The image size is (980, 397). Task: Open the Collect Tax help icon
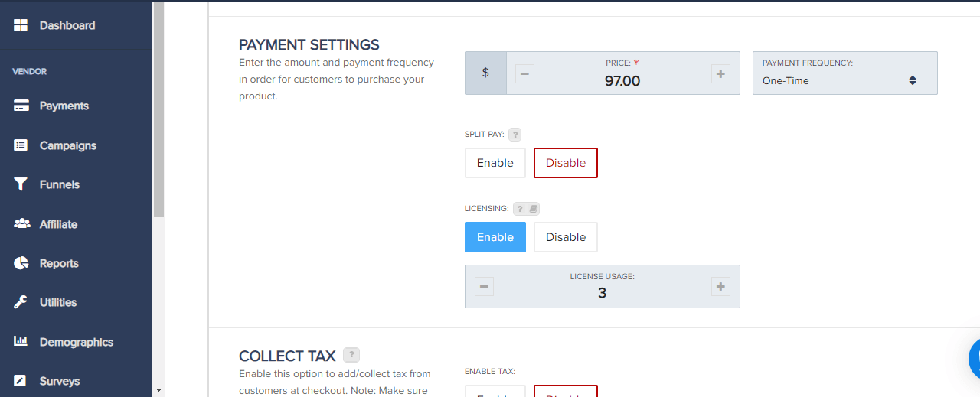pos(351,355)
